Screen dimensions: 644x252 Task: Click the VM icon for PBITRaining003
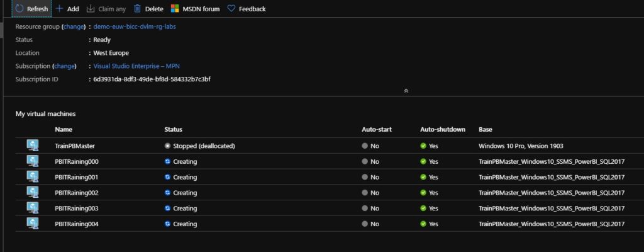coord(33,209)
